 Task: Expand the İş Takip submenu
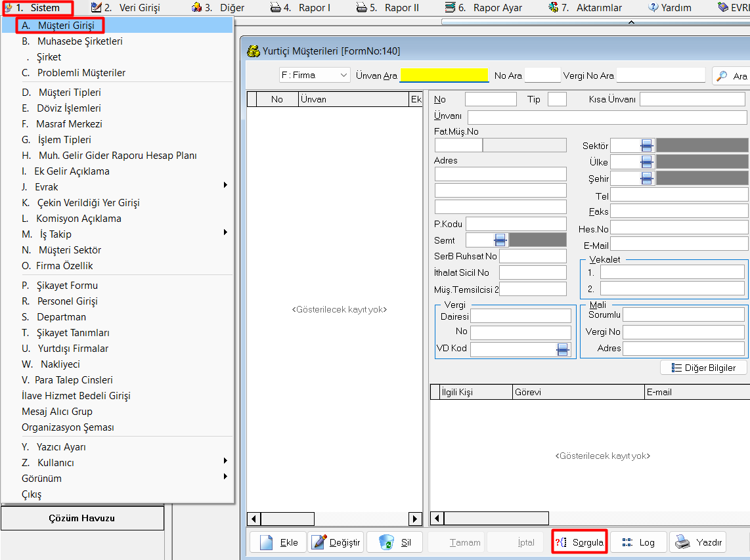(125, 234)
